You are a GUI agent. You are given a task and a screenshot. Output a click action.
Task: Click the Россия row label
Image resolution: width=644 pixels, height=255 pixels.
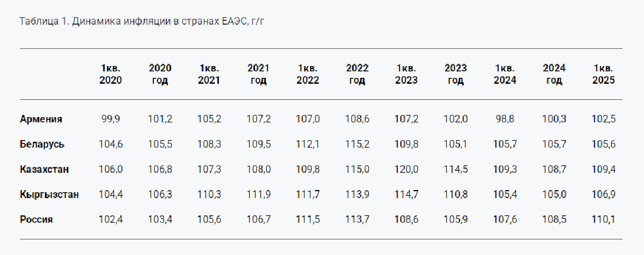pos(36,220)
